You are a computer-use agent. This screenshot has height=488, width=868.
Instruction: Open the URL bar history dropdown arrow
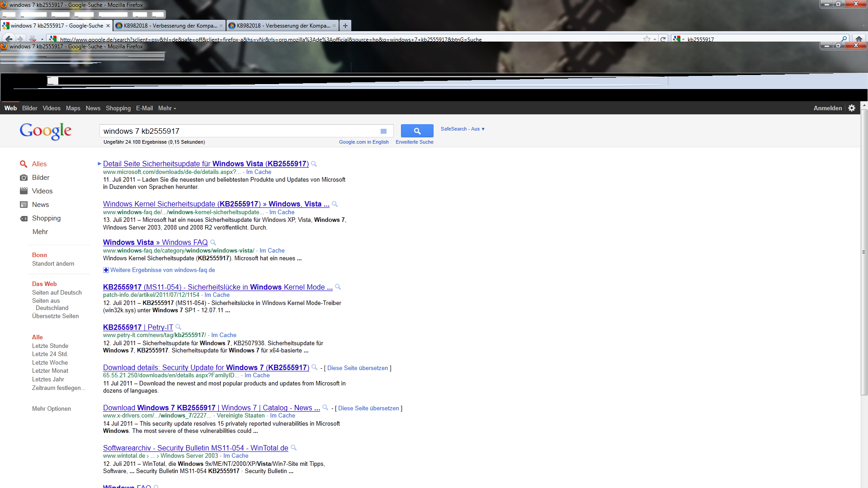point(655,39)
